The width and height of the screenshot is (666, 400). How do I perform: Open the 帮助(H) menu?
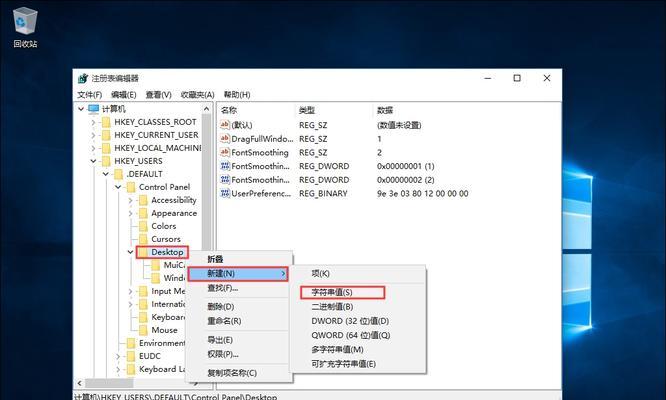click(x=237, y=95)
